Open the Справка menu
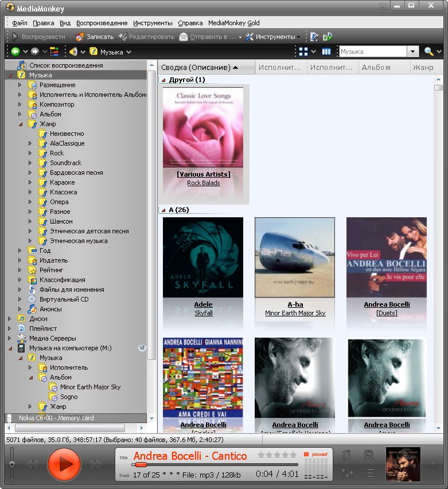This screenshot has height=489, width=448. pyautogui.click(x=190, y=23)
